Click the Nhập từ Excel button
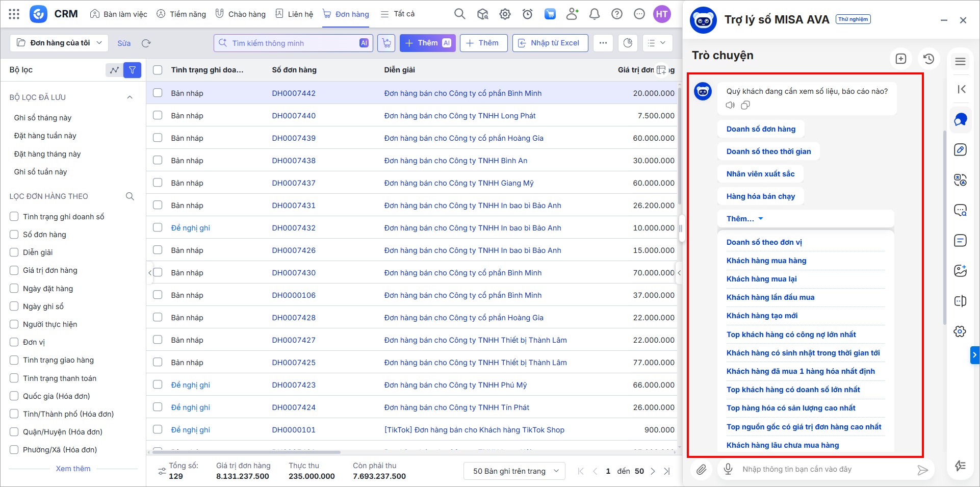980x487 pixels. 550,43
